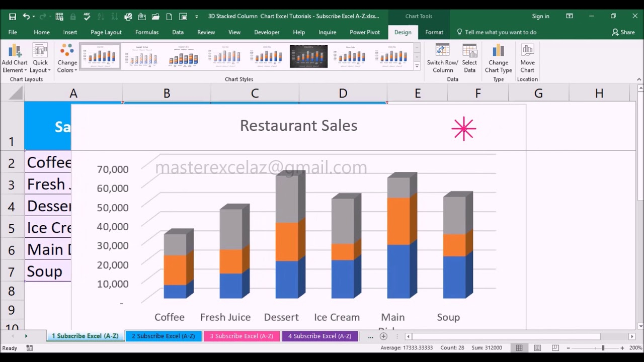Move chart styles gallery down one row
Image resolution: width=644 pixels, height=362 pixels.
pos(417,56)
